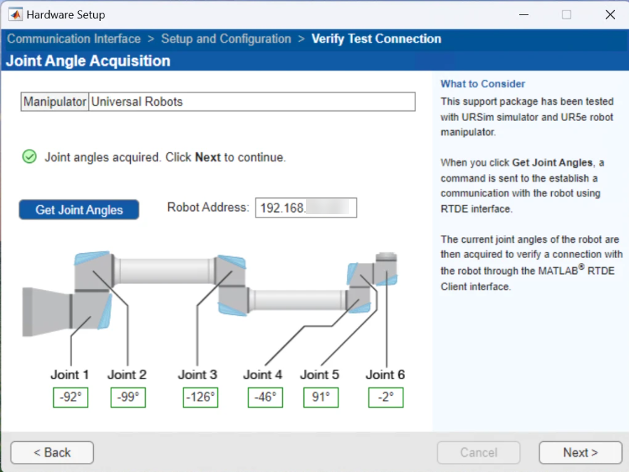The height and width of the screenshot is (472, 629).
Task: Click the Joint 3 angle value -126°
Action: [200, 397]
